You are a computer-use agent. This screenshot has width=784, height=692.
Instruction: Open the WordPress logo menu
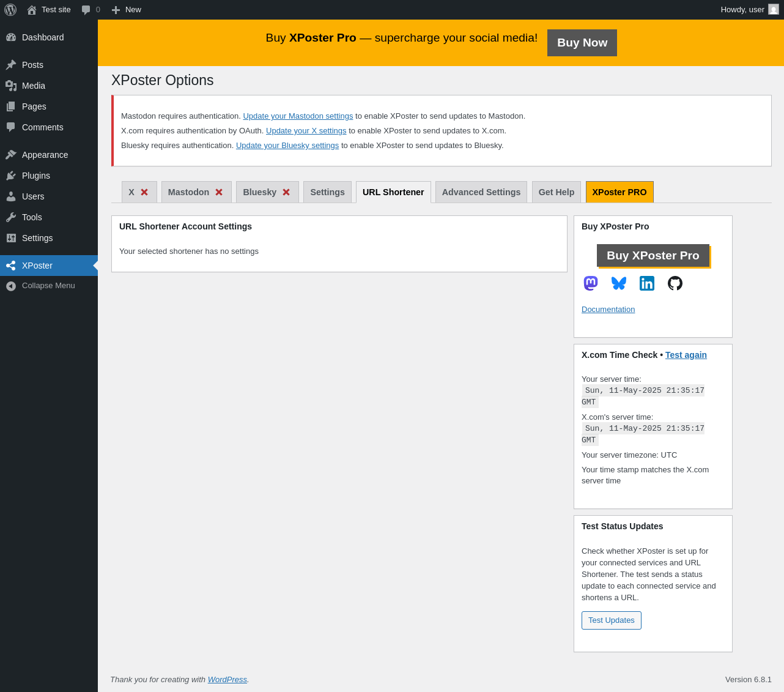(10, 10)
